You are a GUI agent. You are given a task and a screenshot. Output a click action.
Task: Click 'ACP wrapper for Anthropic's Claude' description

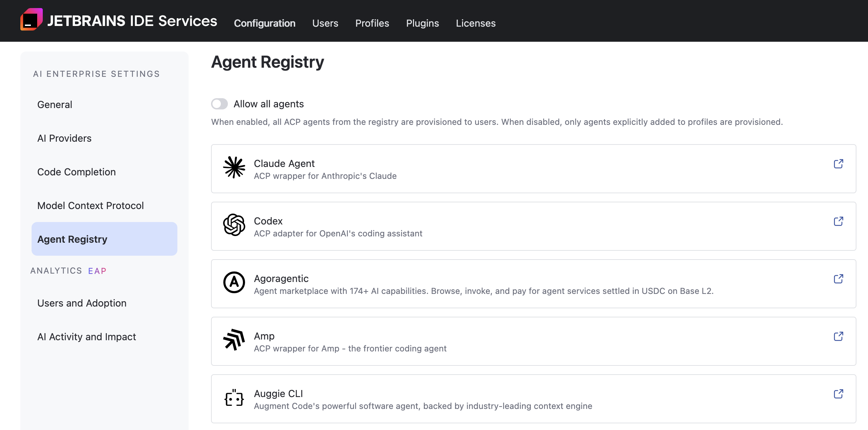325,176
